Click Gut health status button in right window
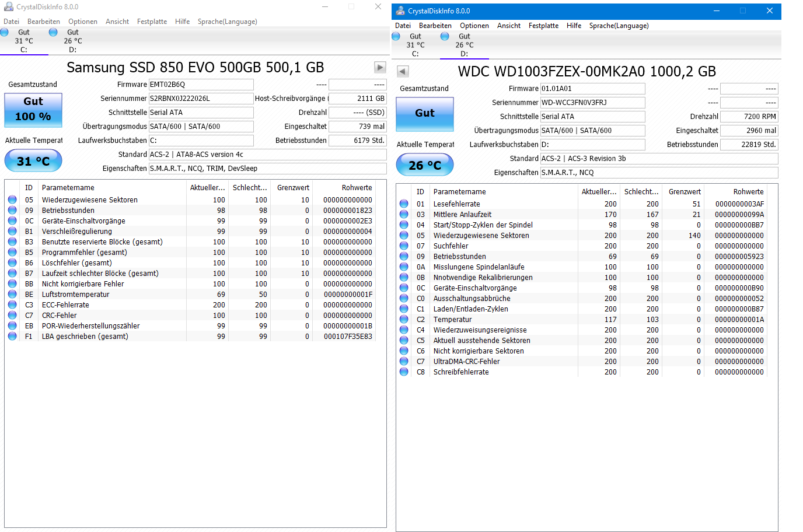803x532 pixels. pos(425,113)
